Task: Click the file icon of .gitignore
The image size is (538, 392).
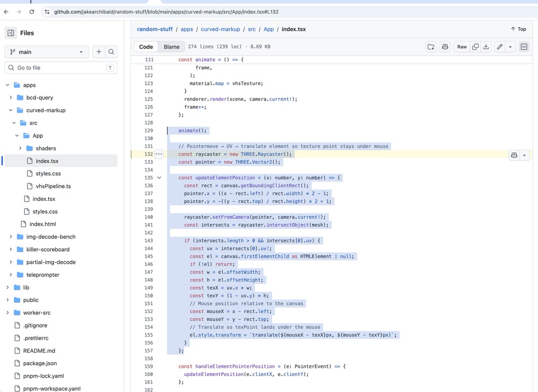Action: [x=17, y=326]
